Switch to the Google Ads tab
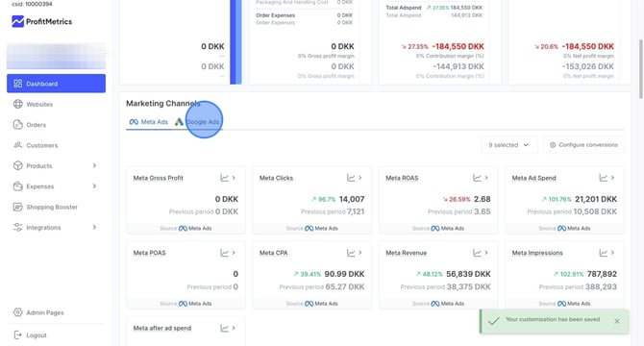The image size is (644, 346). (198, 122)
